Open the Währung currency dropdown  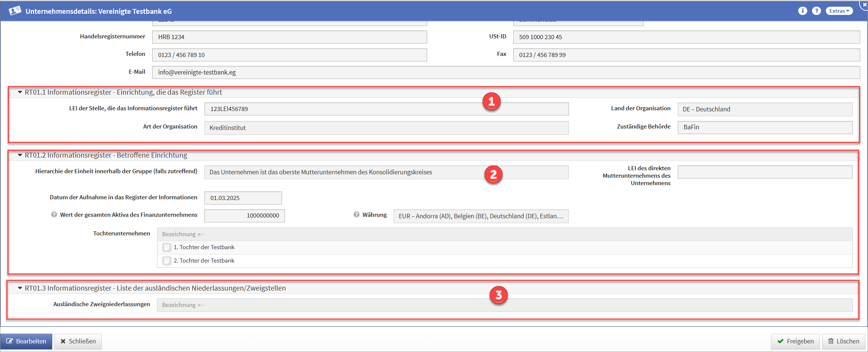coord(480,216)
